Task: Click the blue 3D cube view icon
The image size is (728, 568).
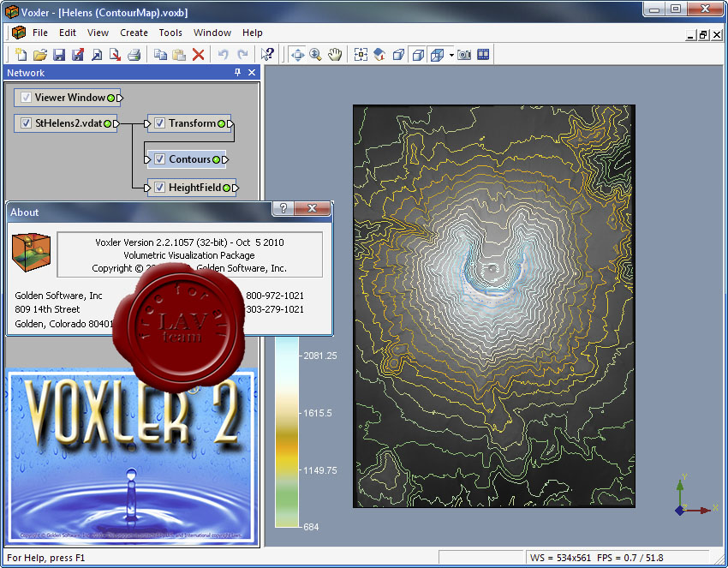Action: click(437, 55)
